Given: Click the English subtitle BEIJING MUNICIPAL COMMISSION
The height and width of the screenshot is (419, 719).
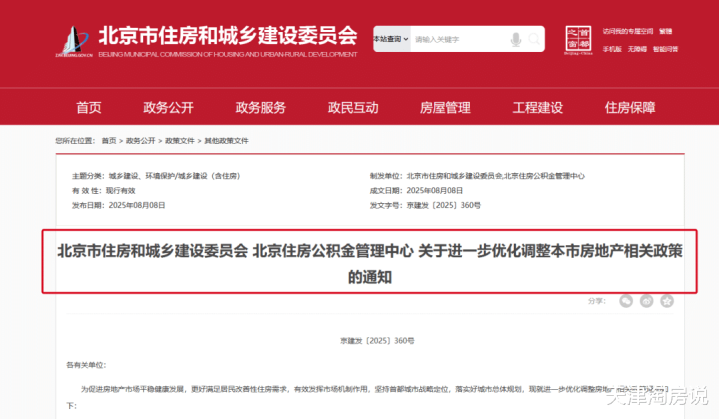Looking at the screenshot, I should (228, 55).
